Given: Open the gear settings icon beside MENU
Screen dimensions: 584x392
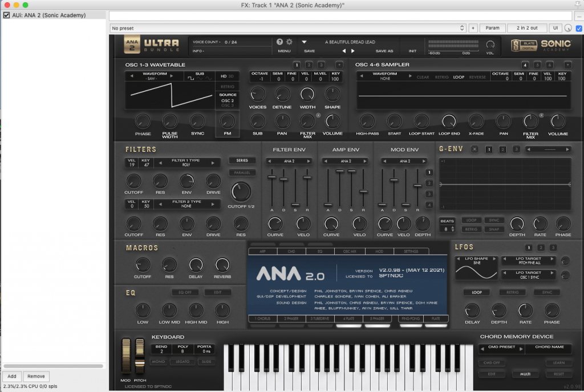Looking at the screenshot, I should pyautogui.click(x=289, y=42).
